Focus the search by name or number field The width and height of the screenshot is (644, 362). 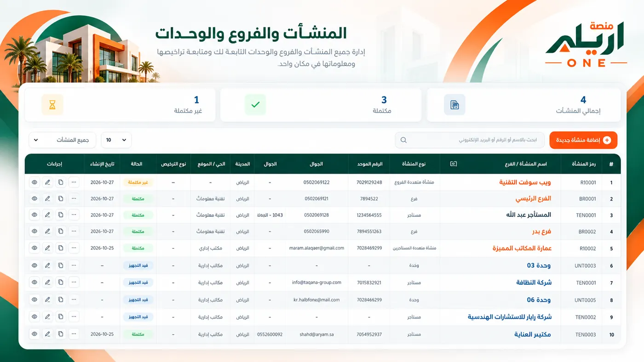[470, 140]
